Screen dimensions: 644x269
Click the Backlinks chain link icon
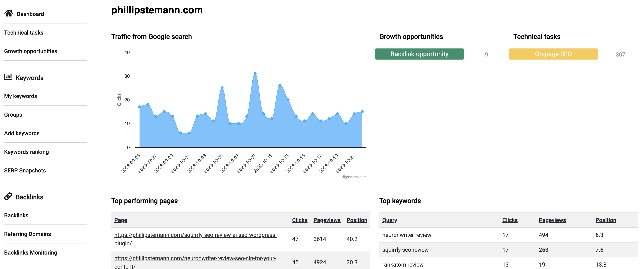8,196
